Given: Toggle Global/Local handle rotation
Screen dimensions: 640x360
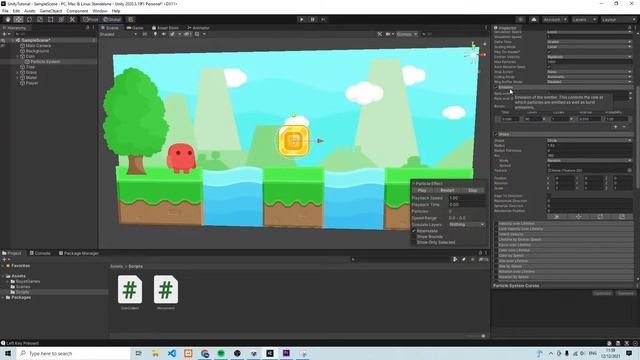Looking at the screenshot, I should [x=111, y=20].
